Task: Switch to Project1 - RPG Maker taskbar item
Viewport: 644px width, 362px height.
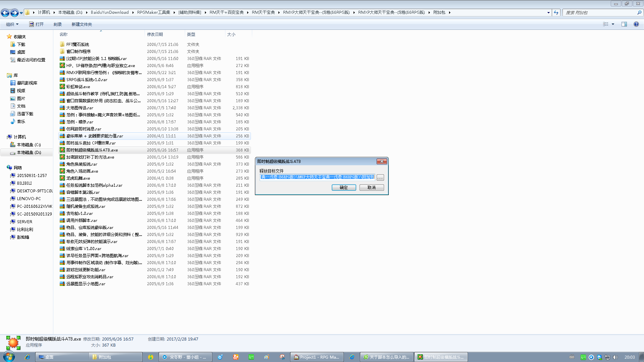Action: (317, 357)
